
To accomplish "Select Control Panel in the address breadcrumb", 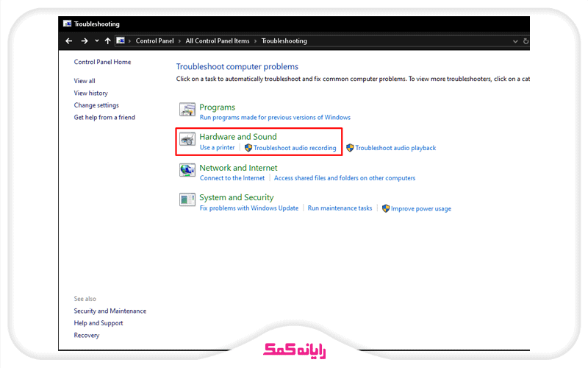I will [154, 41].
